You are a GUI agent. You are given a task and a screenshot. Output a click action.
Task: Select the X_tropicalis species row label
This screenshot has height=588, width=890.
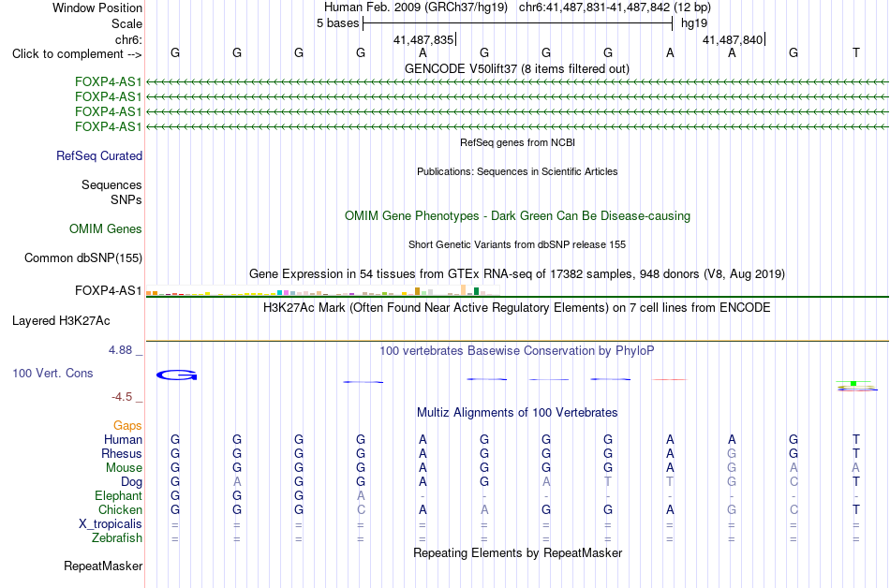pyautogui.click(x=111, y=524)
